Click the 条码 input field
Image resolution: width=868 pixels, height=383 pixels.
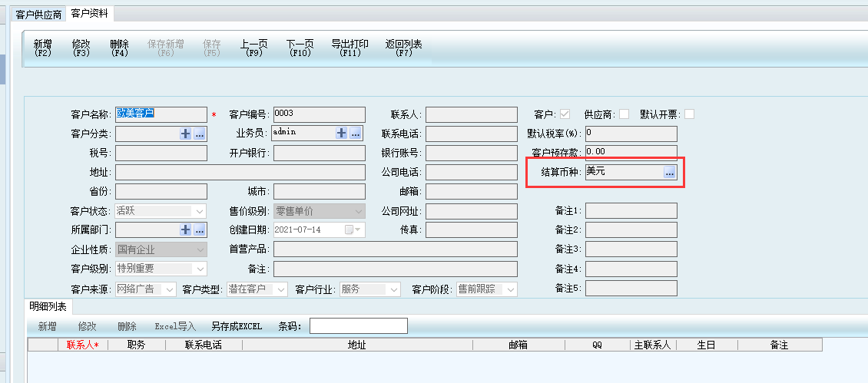358,326
